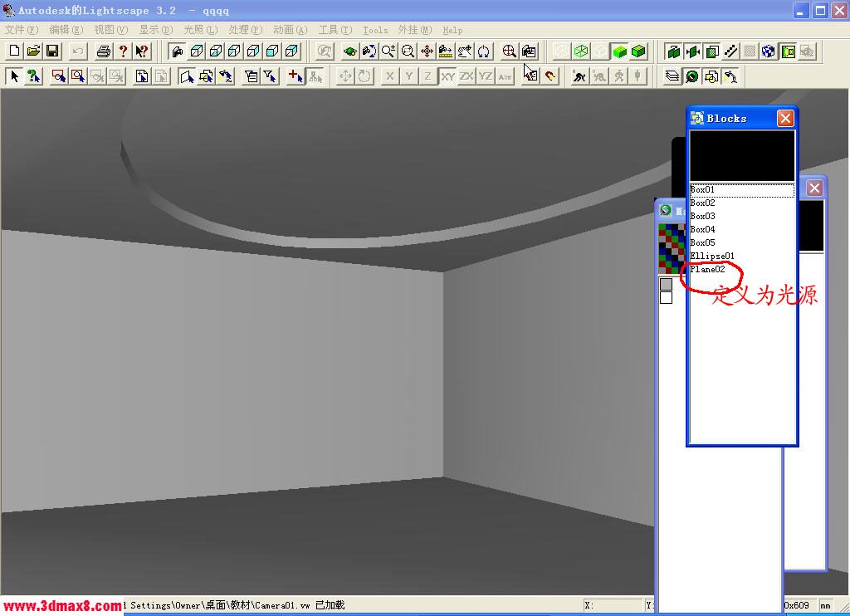Select the Zoom magnifier with plus-minus

(x=388, y=51)
